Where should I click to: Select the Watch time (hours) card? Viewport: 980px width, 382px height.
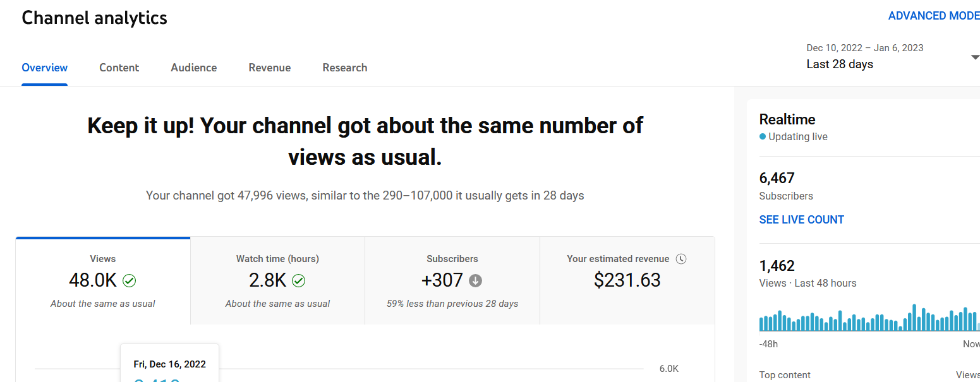pos(277,281)
